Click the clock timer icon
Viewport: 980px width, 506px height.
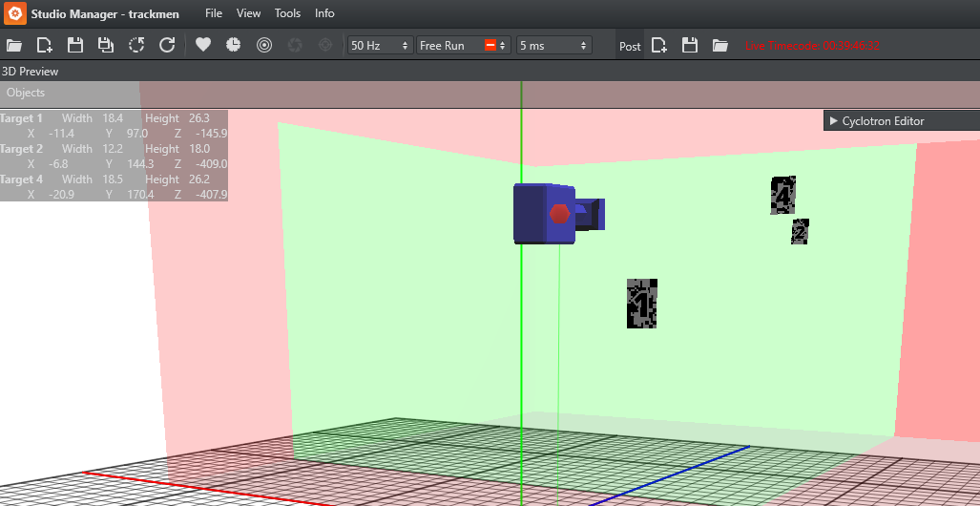[x=234, y=45]
